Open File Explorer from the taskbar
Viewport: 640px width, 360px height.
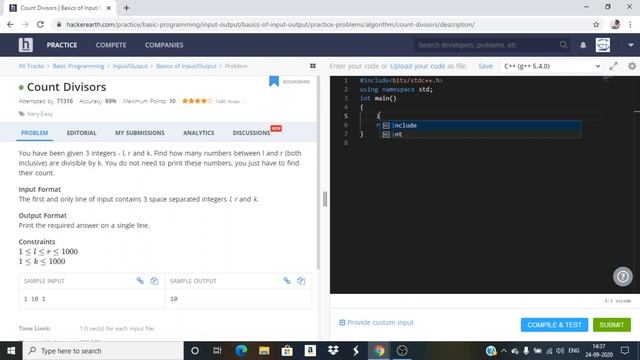click(264, 351)
